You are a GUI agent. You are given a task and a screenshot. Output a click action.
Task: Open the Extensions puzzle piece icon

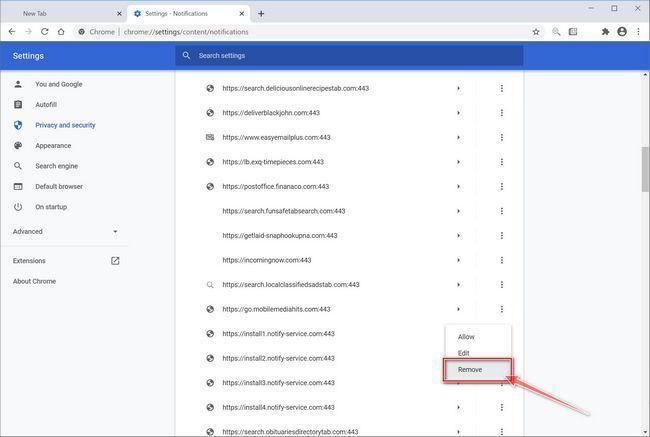pyautogui.click(x=605, y=32)
